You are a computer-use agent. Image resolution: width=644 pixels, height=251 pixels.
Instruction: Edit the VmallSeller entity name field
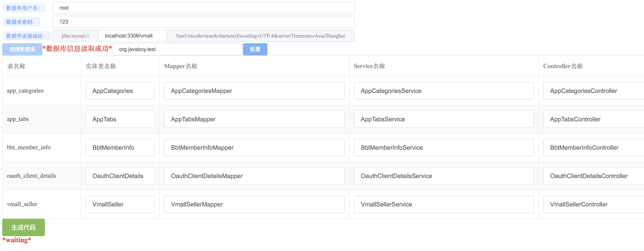pyautogui.click(x=120, y=204)
